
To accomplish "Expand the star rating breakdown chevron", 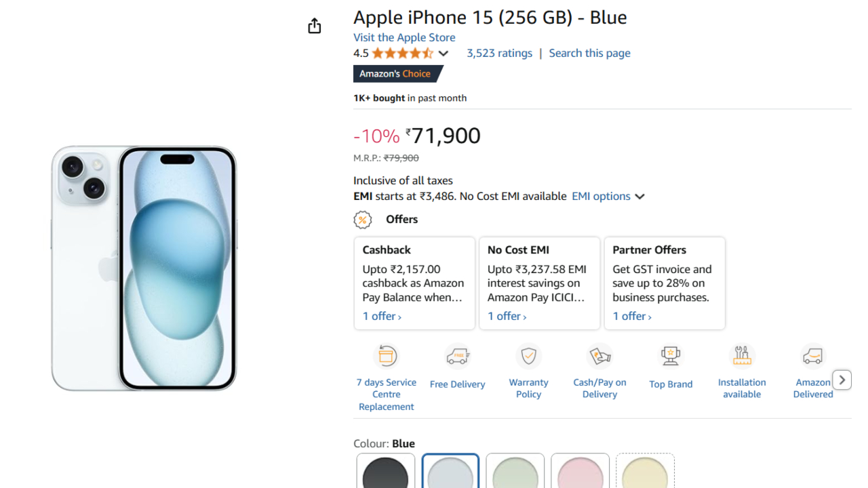I will (443, 54).
